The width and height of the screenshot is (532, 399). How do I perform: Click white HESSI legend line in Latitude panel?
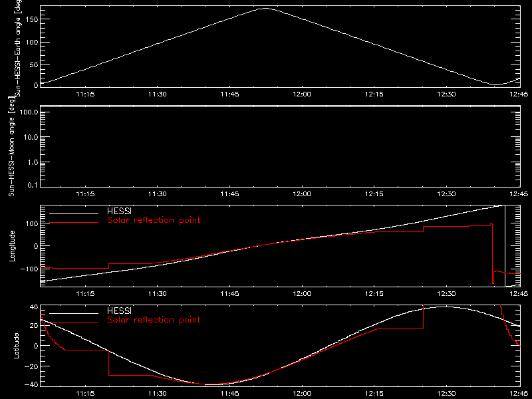pyautogui.click(x=74, y=313)
